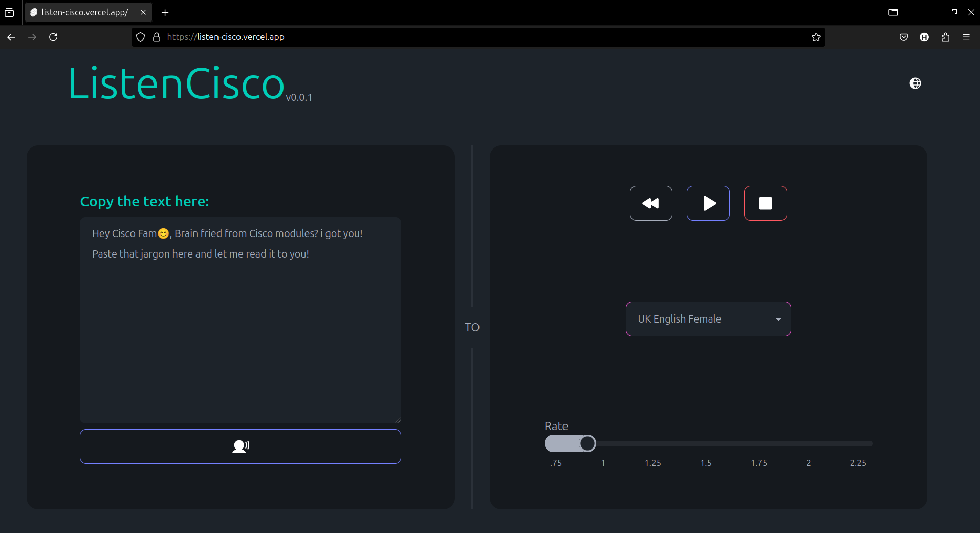980x533 pixels.
Task: Click the '.75' rate tick label
Action: tap(556, 463)
